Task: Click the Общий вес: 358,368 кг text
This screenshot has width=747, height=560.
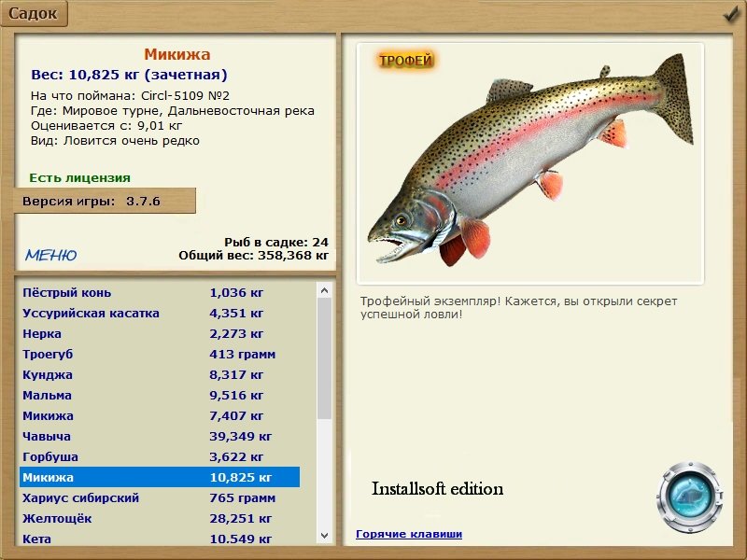Action: pyautogui.click(x=253, y=256)
